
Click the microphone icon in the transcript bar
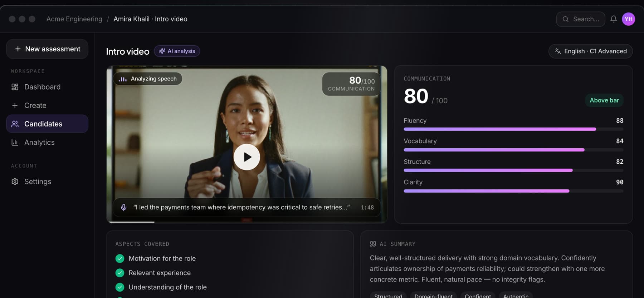123,207
